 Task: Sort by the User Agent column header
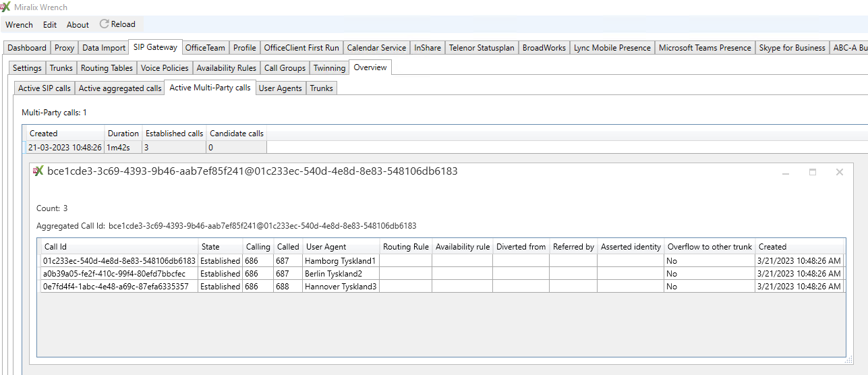(x=341, y=247)
